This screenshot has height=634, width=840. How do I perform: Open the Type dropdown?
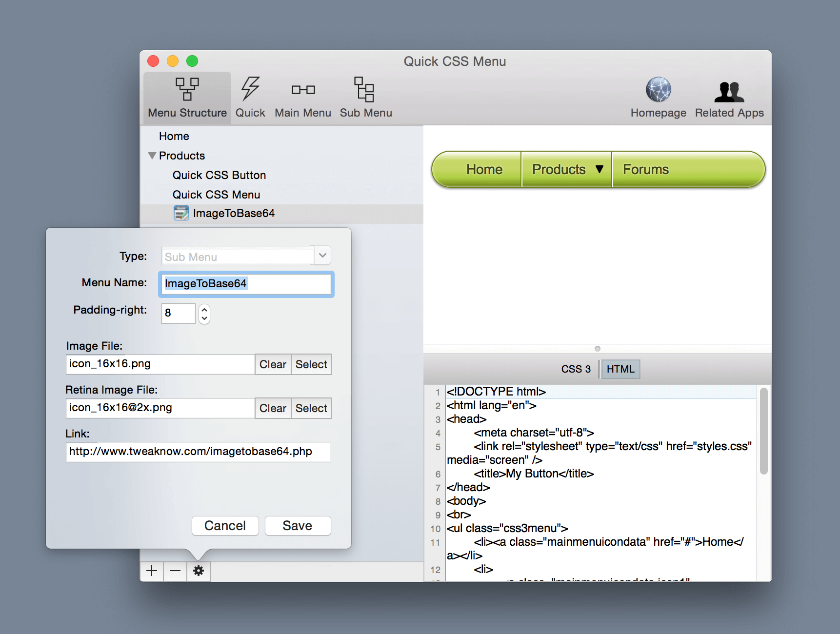pos(322,256)
